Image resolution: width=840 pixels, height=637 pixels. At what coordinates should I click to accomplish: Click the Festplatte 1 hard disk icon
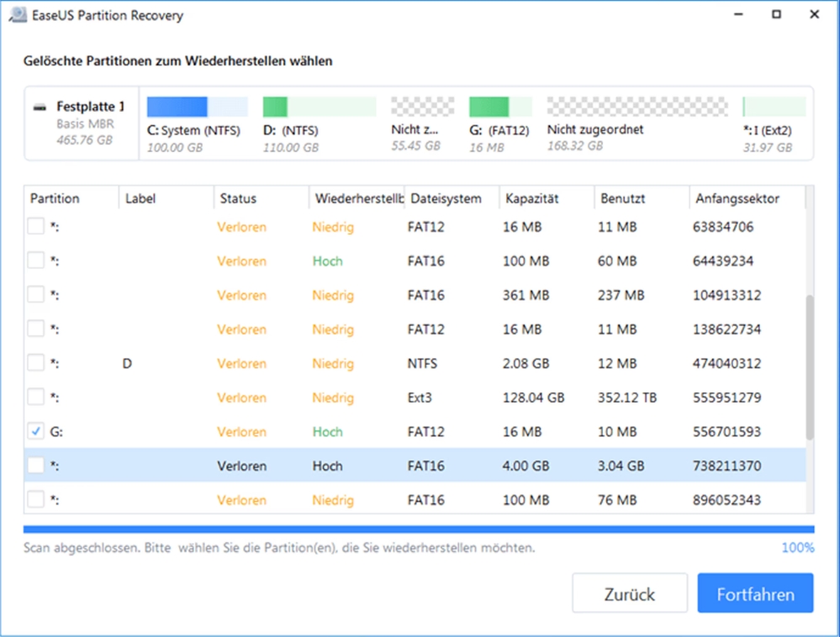tap(40, 108)
